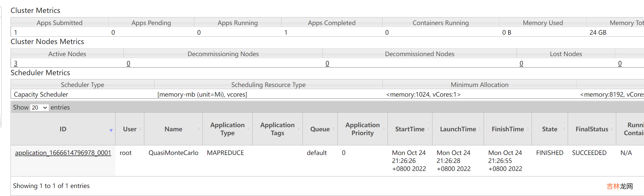Click sort arrows in Application Tags header
Screen dimensions: 644x196
(298, 129)
